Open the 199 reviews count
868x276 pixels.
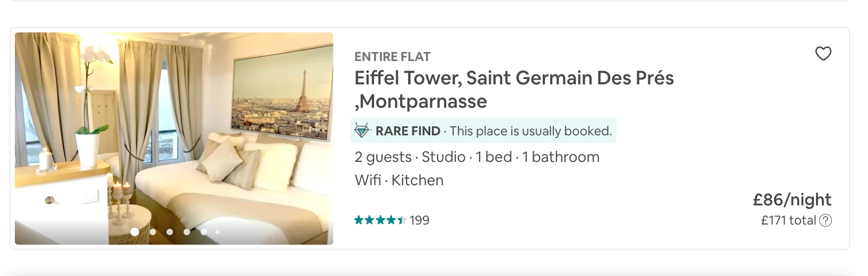pyautogui.click(x=420, y=220)
